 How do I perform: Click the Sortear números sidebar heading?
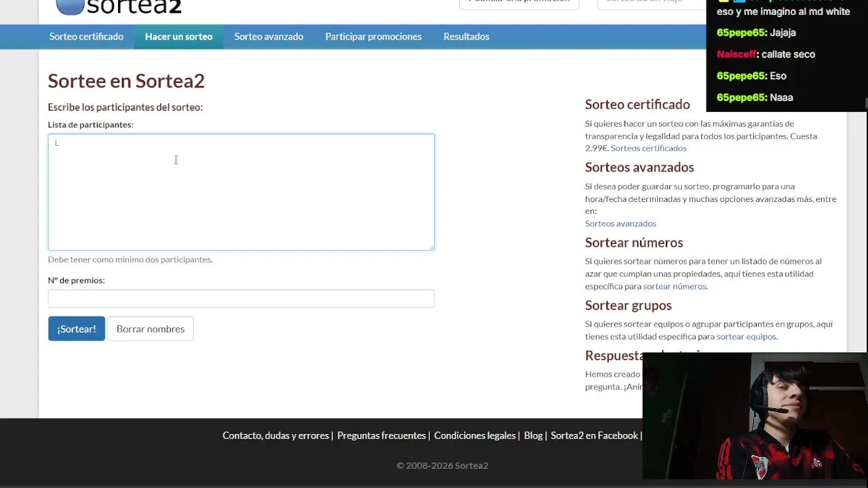coord(634,243)
